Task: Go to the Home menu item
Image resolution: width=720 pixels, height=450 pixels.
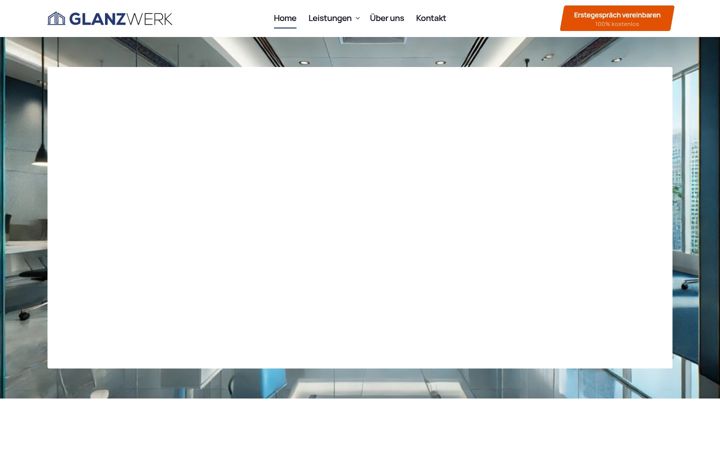Action: pyautogui.click(x=285, y=18)
